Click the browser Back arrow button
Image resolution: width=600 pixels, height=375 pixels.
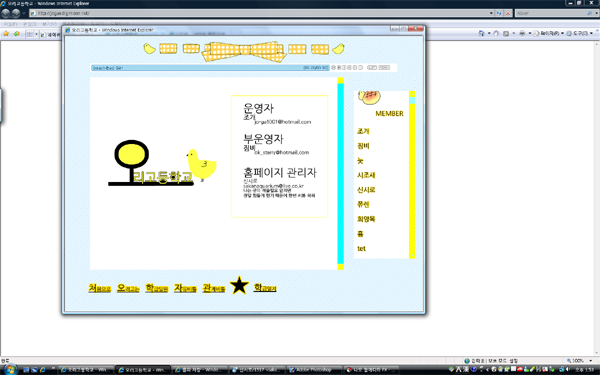[5, 13]
